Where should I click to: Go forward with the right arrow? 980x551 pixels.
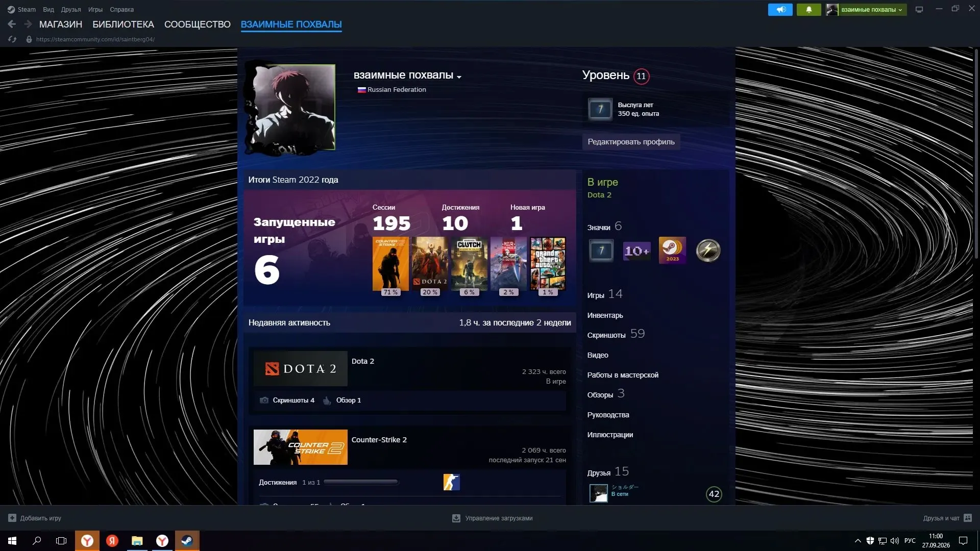pos(28,24)
